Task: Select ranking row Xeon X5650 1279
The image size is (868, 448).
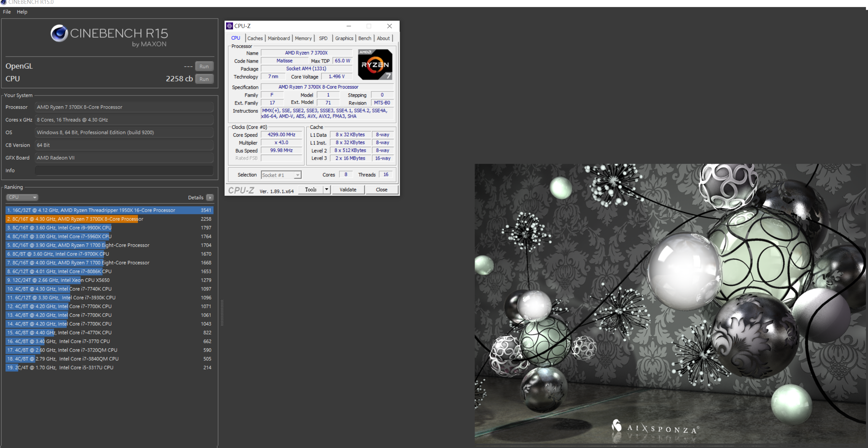Action: click(x=109, y=281)
